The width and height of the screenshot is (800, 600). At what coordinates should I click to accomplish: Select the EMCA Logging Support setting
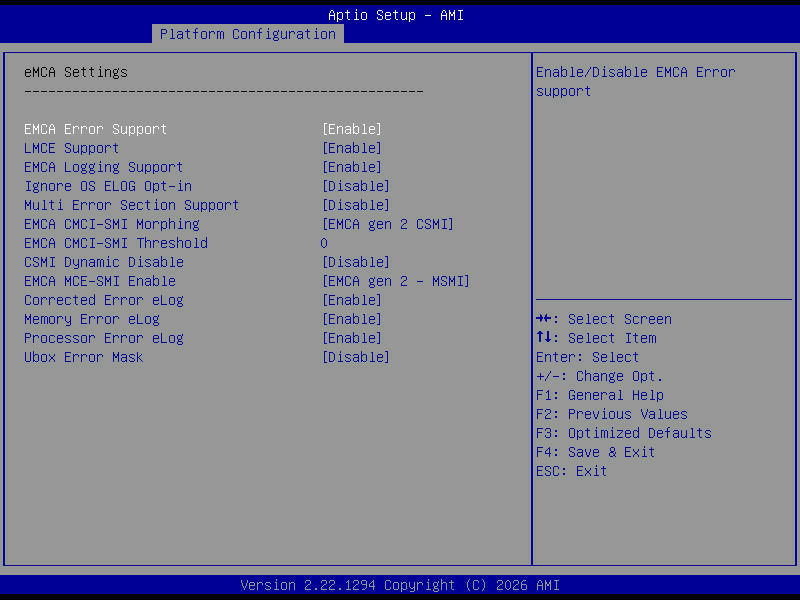coord(104,167)
